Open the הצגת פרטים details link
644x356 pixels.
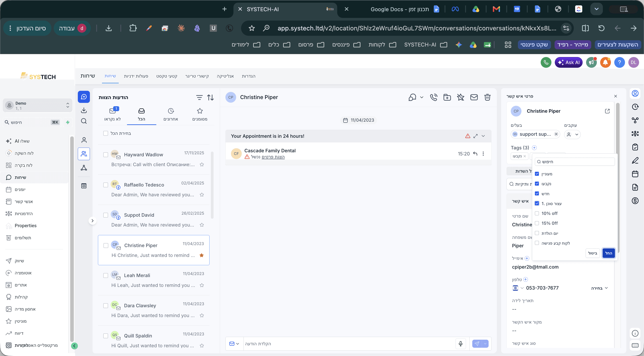click(x=273, y=157)
